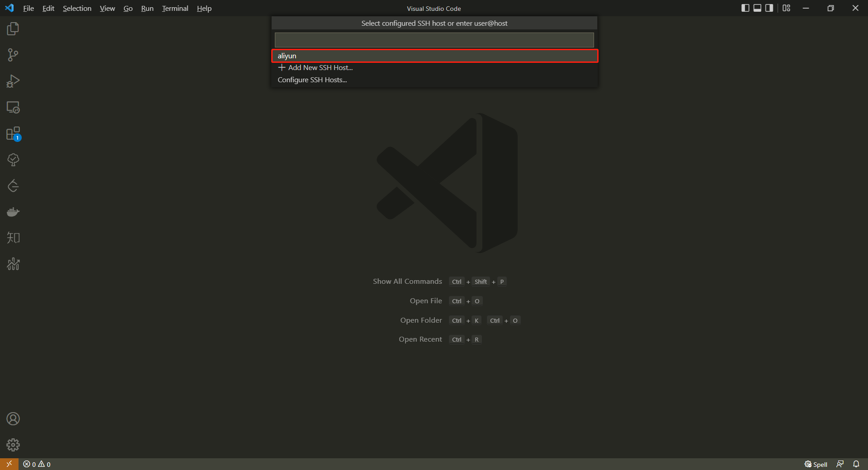Click Configure SSH Hosts entry
868x470 pixels.
click(x=312, y=80)
